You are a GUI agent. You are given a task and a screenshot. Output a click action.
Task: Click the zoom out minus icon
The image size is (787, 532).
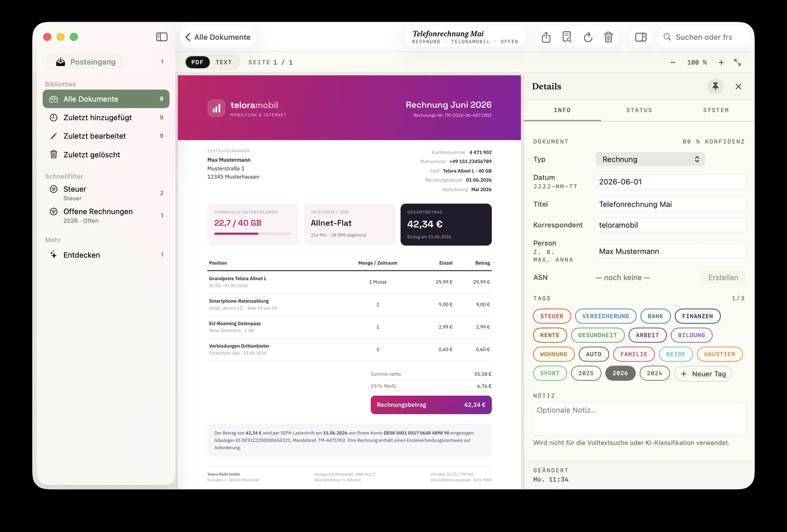[x=673, y=63]
